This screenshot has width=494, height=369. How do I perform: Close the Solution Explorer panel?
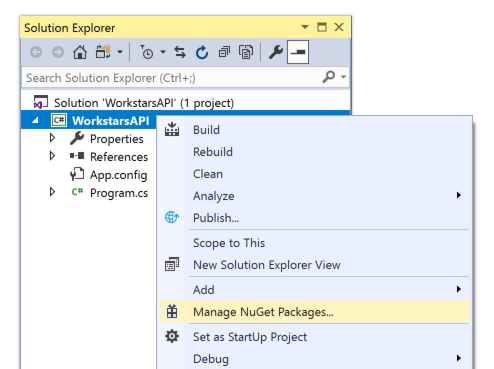coord(339,27)
